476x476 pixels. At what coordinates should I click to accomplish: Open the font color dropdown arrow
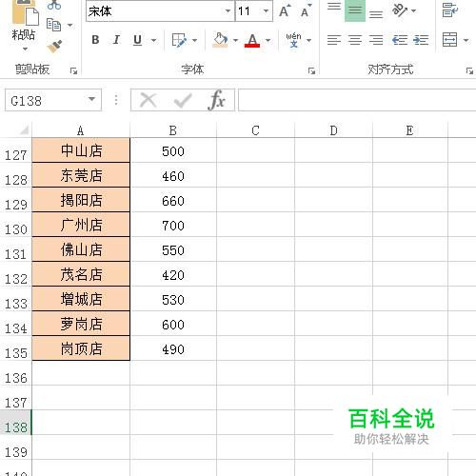point(268,40)
